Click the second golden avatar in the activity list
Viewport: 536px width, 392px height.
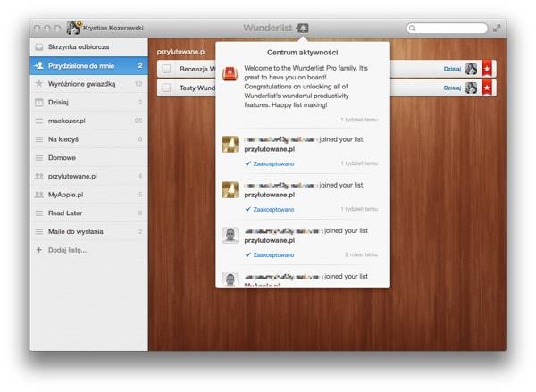pos(230,189)
